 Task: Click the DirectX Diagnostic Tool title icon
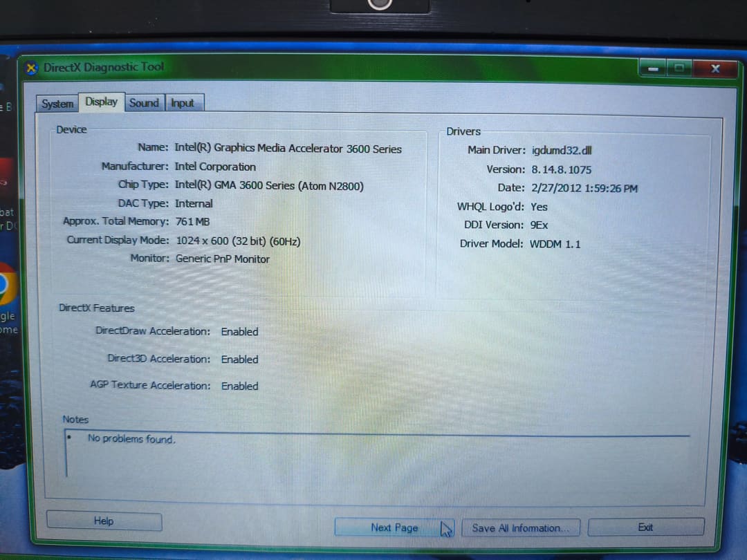click(x=31, y=68)
